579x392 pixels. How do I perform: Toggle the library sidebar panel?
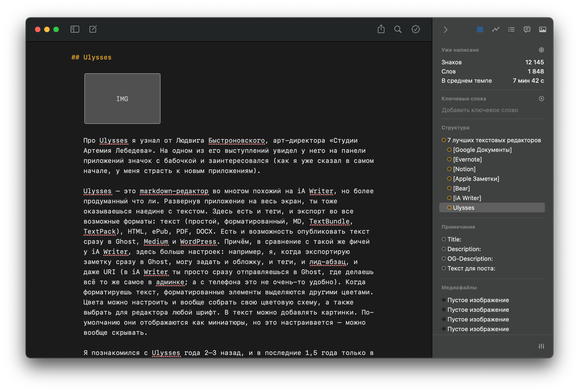75,29
